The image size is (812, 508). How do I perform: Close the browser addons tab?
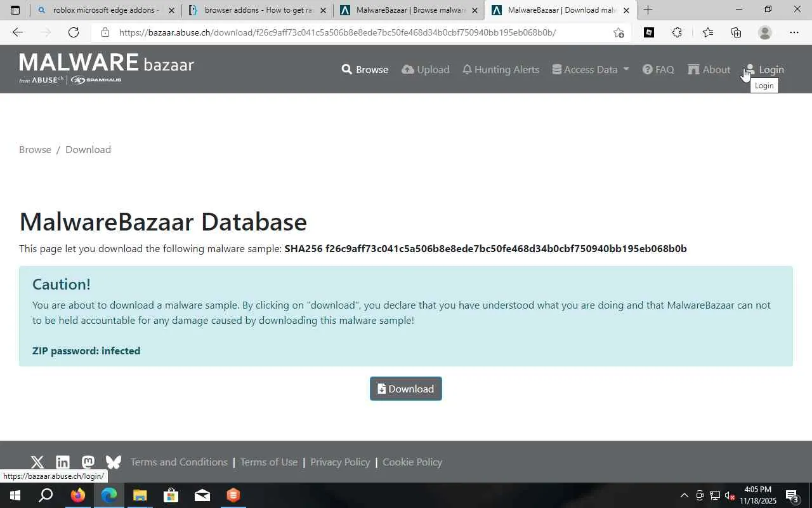[x=323, y=10]
